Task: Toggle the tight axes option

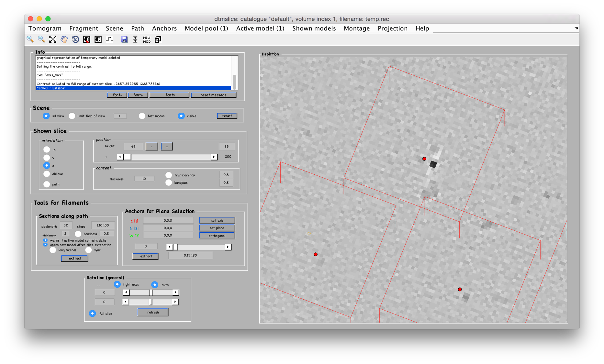Action: [x=117, y=284]
